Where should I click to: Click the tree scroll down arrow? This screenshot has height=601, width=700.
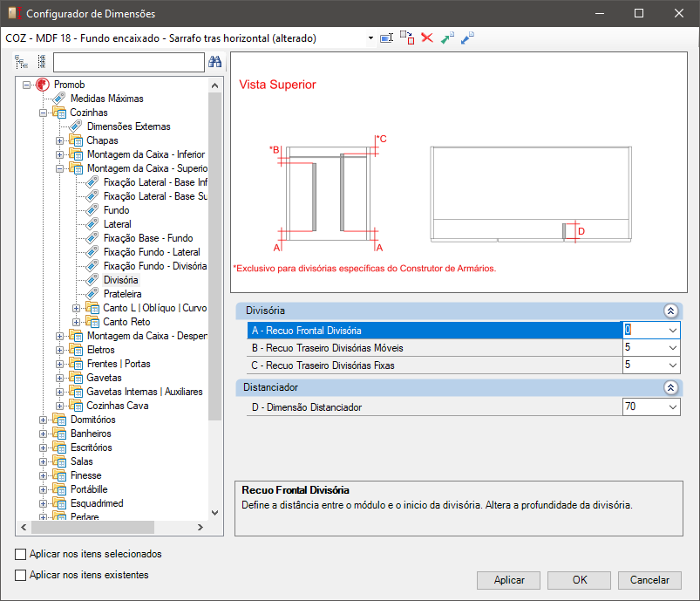pos(215,513)
